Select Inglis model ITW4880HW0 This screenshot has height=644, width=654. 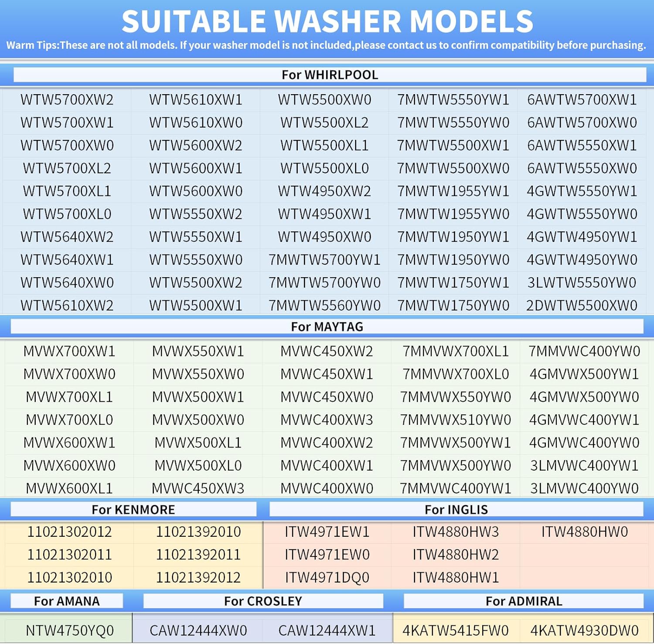click(584, 532)
